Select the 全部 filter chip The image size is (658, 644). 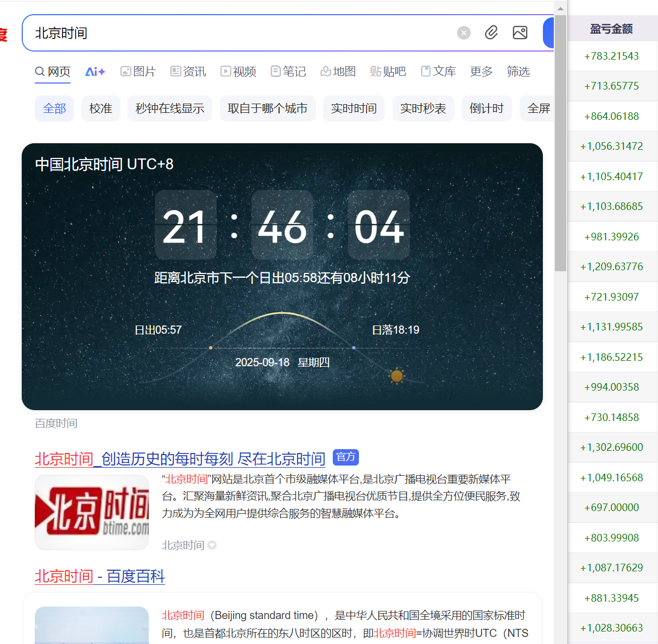(x=54, y=109)
